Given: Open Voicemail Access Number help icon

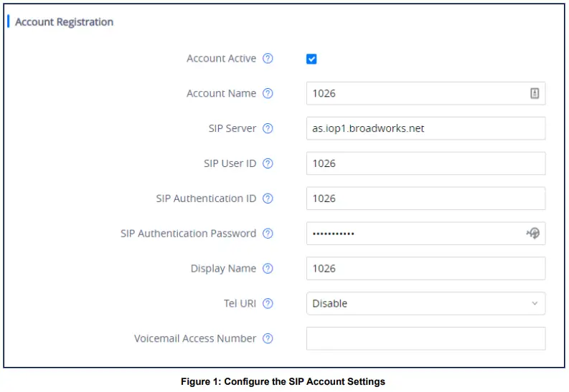Looking at the screenshot, I should click(x=268, y=338).
